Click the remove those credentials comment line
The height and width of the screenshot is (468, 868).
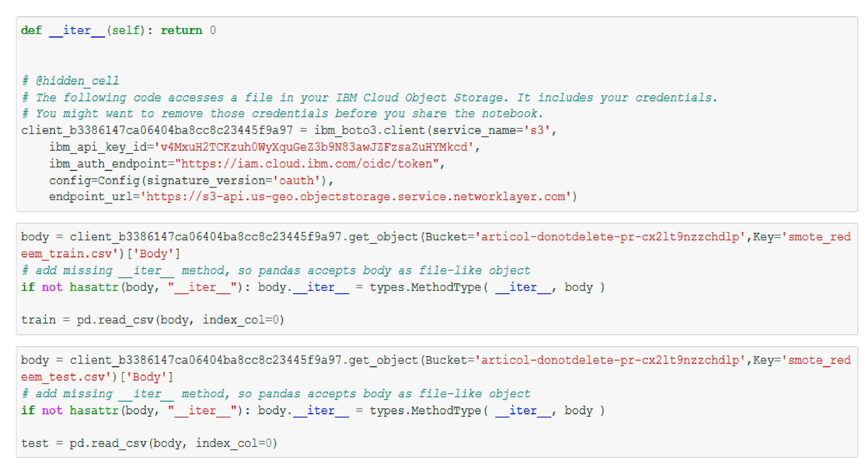pos(282,114)
